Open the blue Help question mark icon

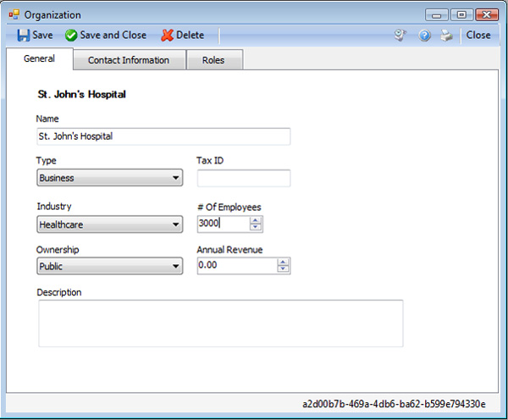point(424,36)
